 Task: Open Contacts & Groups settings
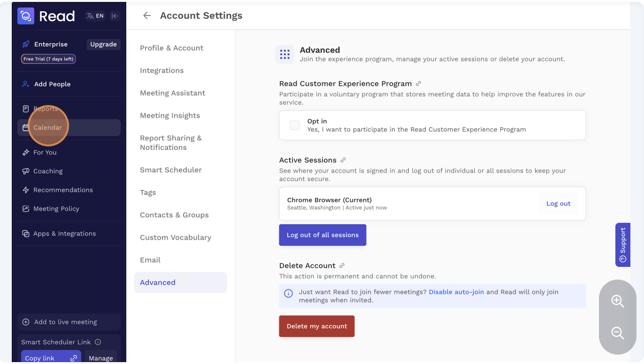tap(174, 215)
